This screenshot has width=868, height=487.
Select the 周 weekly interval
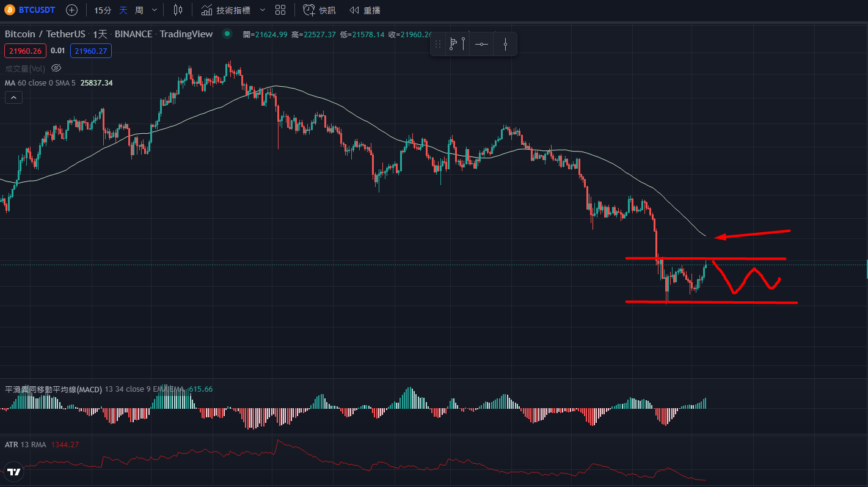pos(139,10)
